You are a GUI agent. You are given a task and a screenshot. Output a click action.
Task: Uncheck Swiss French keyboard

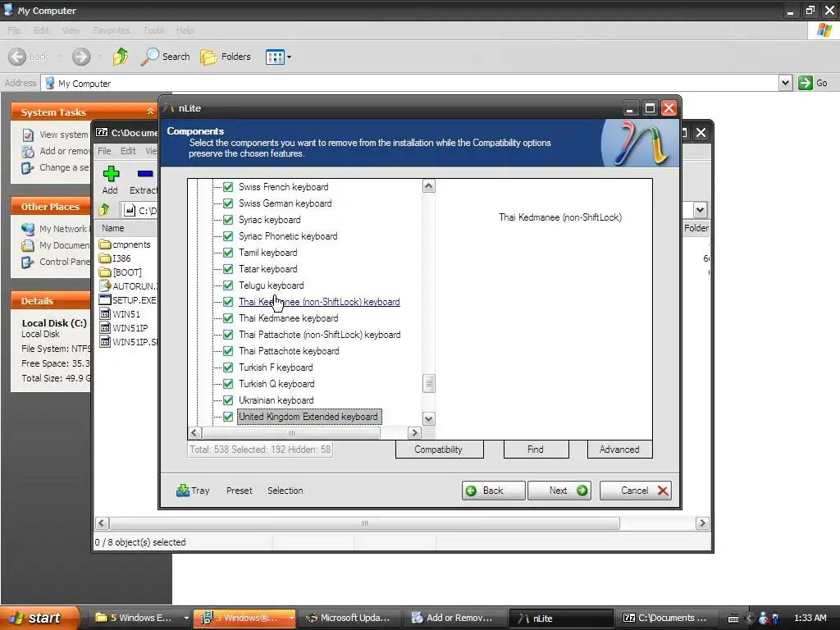pos(228,187)
